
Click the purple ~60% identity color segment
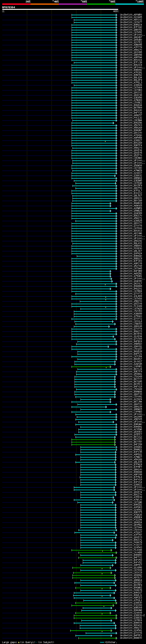point(73,4)
